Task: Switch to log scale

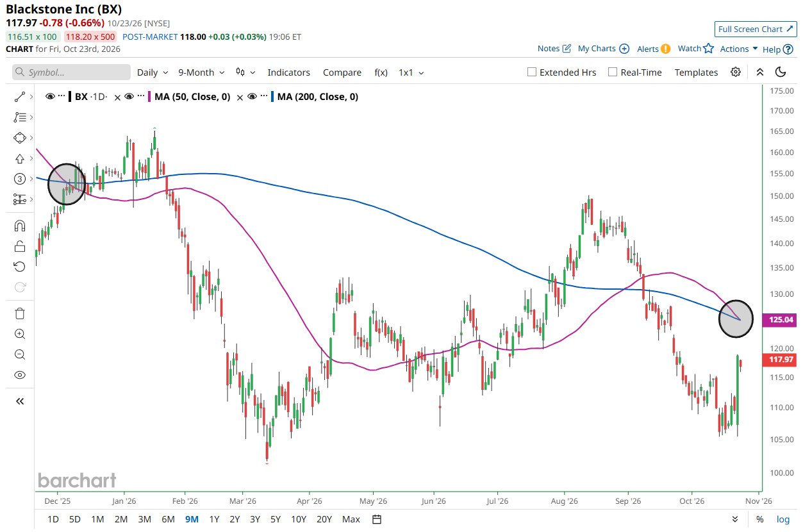Action: [x=783, y=519]
